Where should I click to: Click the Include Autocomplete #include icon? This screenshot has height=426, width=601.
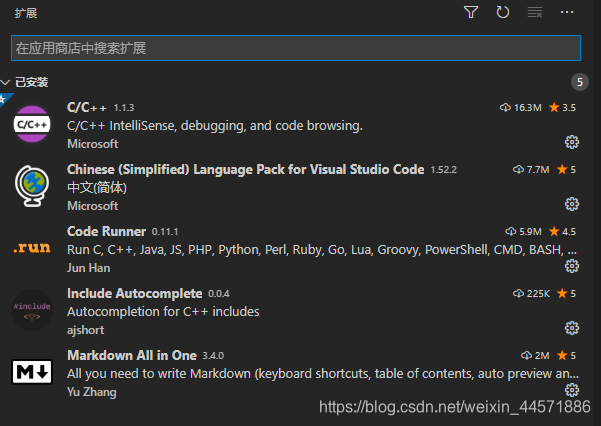32,310
